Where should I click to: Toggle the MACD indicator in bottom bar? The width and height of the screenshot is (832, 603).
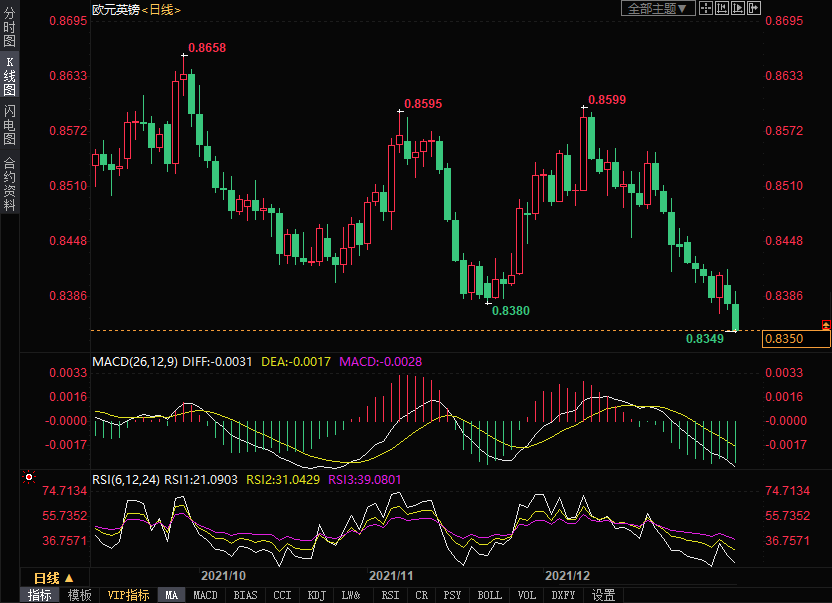[205, 595]
